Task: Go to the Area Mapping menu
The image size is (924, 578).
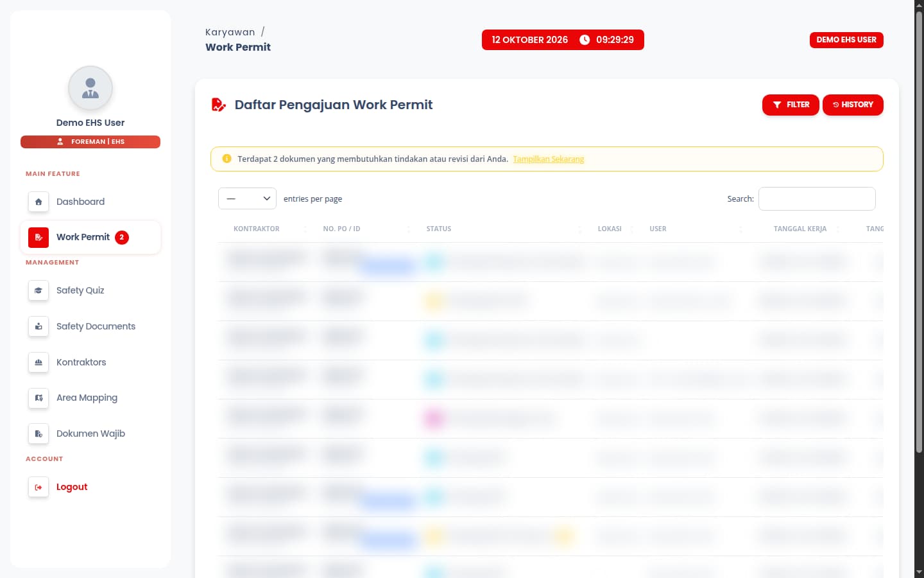Action: coord(90,398)
